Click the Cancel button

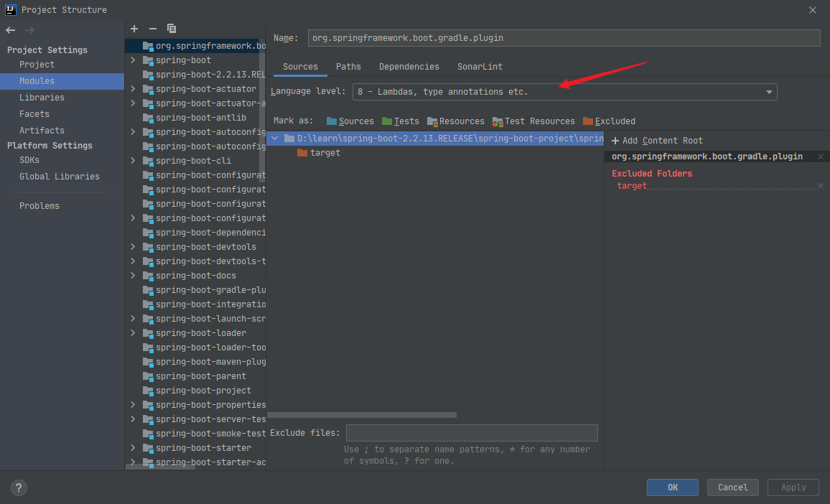tap(732, 487)
